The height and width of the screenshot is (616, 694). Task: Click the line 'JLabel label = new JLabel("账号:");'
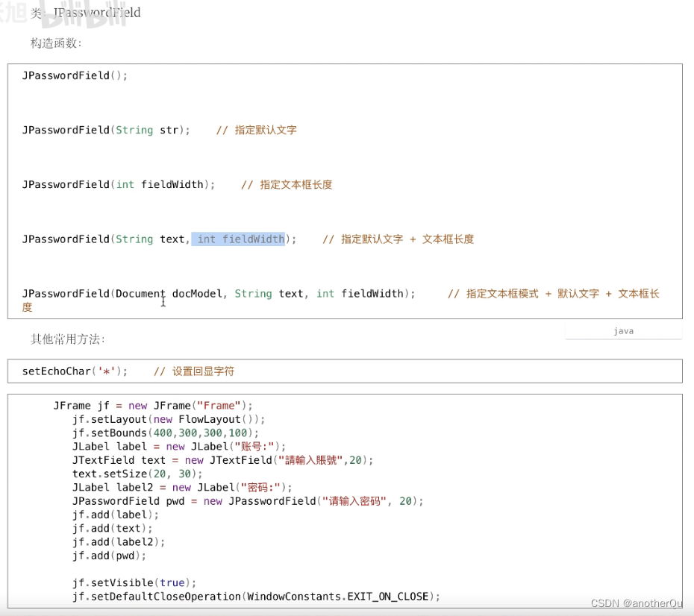click(179, 447)
